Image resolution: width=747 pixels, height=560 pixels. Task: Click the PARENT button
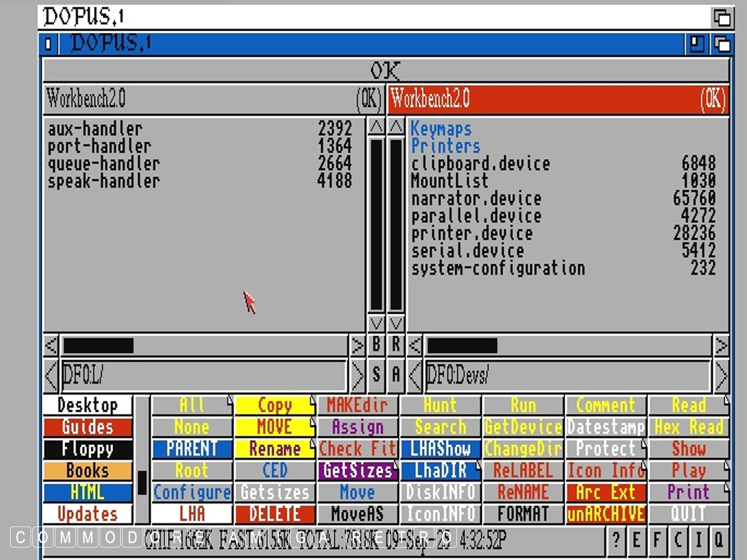192,449
